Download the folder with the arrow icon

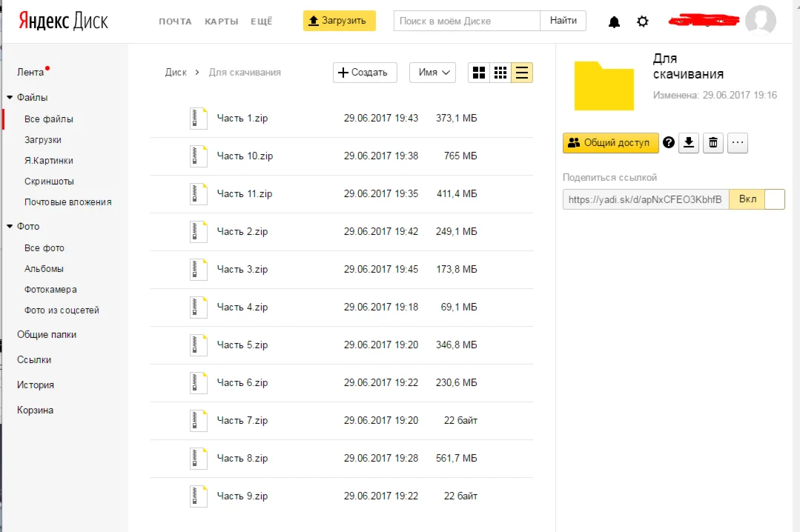(690, 143)
